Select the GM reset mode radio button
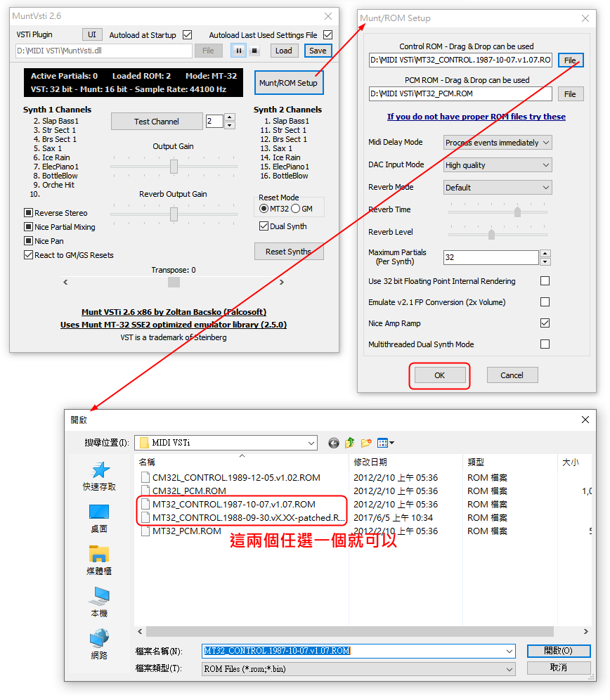Image resolution: width=610 pixels, height=700 pixels. pos(296,209)
